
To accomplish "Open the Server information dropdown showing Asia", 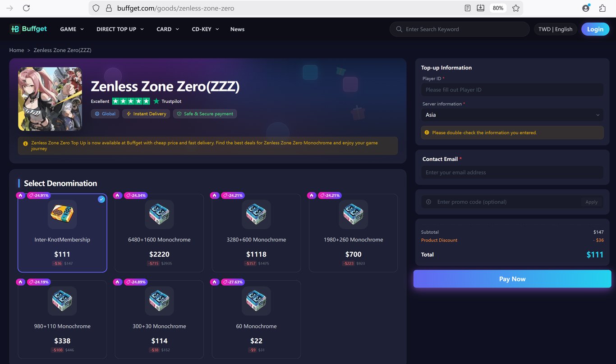I will click(x=512, y=115).
